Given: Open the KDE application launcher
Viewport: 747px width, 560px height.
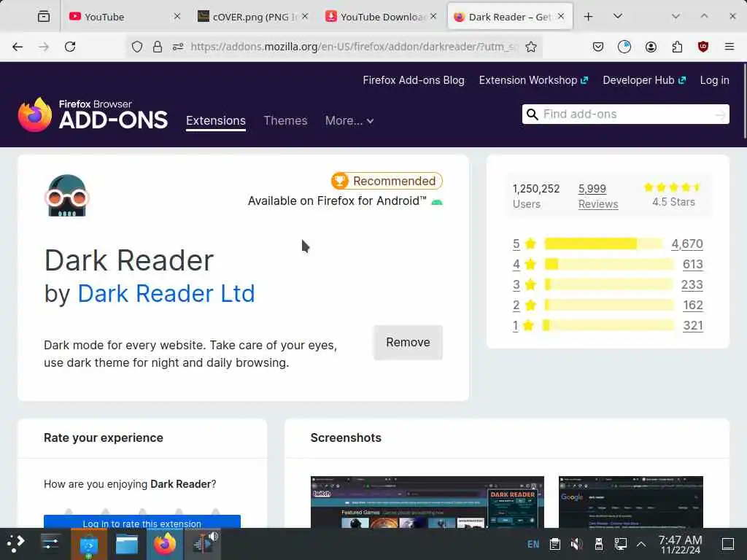Looking at the screenshot, I should [16, 543].
